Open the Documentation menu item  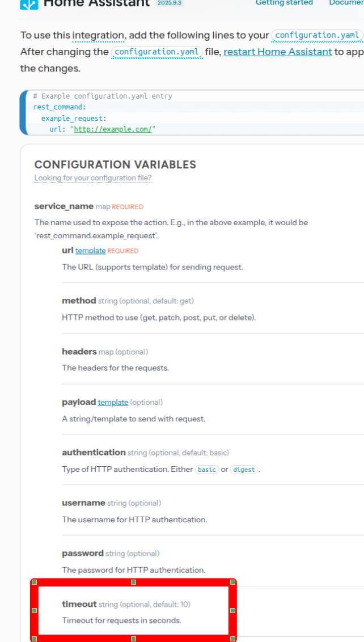[x=346, y=3]
